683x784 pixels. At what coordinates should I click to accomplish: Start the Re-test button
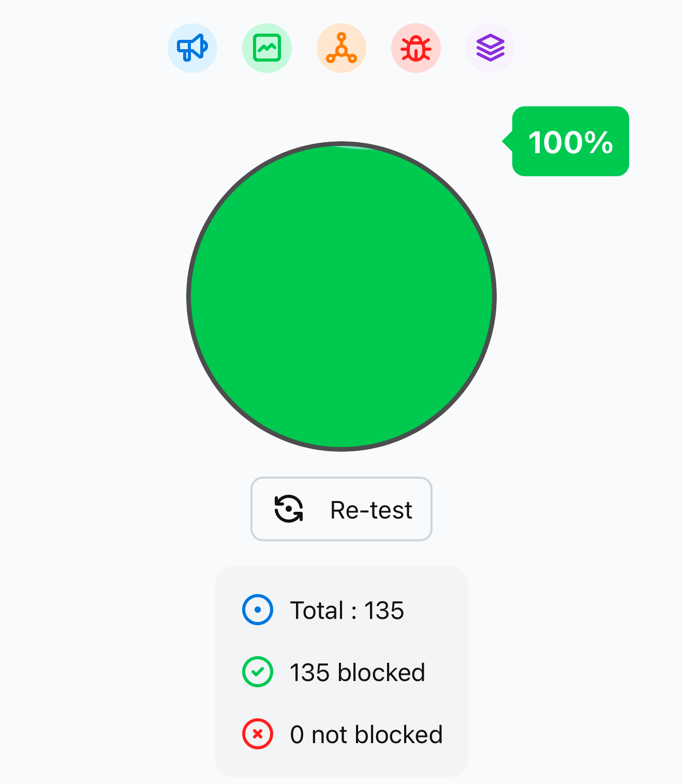[341, 509]
